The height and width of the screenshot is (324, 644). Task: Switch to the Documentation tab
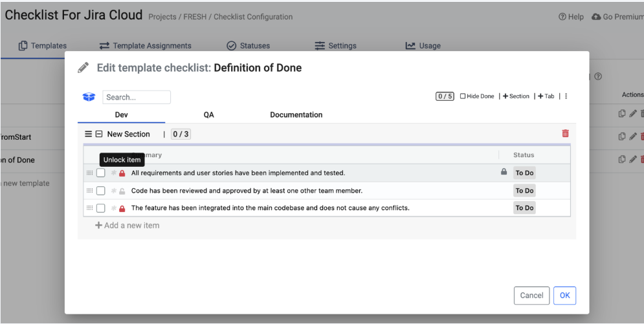click(296, 114)
